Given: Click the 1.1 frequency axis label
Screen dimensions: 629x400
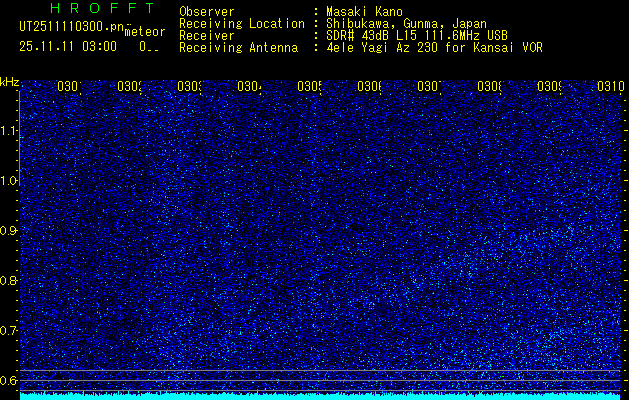Looking at the screenshot, I should [8, 130].
